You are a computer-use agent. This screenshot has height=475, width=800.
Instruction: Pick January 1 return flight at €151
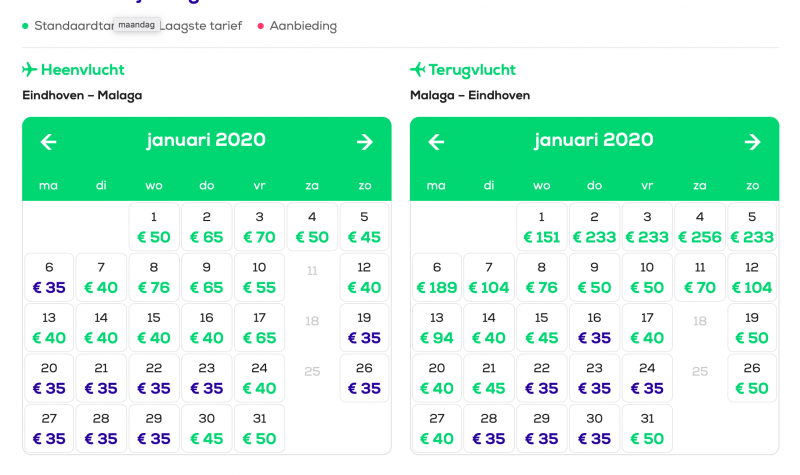tap(541, 227)
